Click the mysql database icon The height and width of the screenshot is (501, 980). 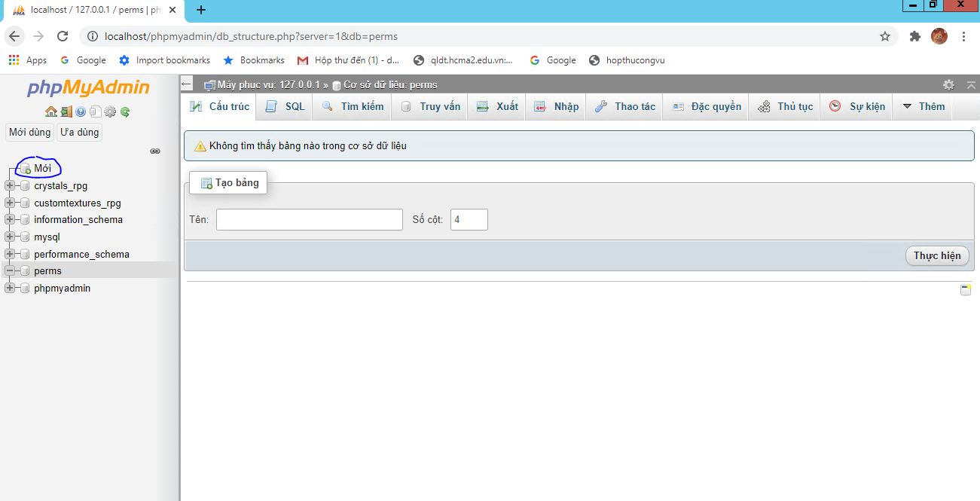[x=25, y=237]
